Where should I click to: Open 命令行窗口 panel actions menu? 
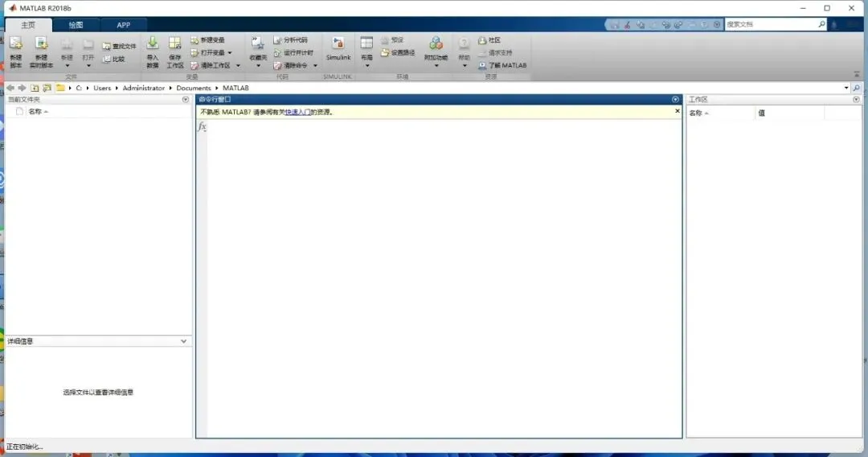tap(675, 100)
